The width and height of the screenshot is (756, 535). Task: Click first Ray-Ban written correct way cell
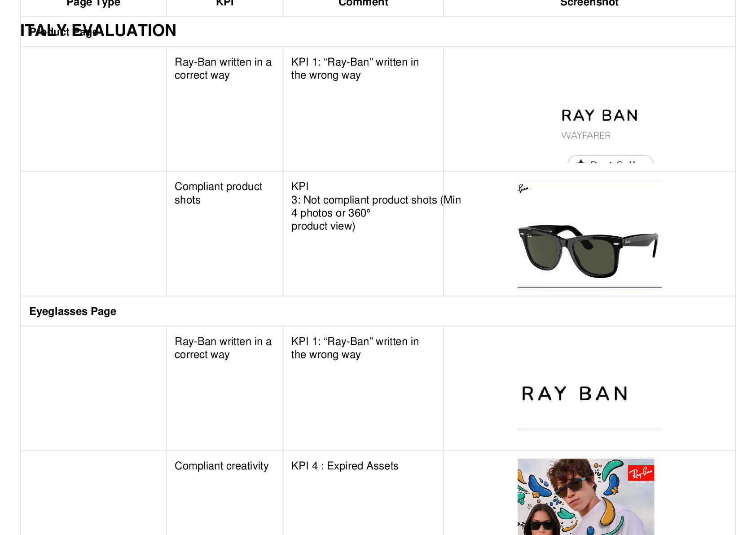pos(223,68)
